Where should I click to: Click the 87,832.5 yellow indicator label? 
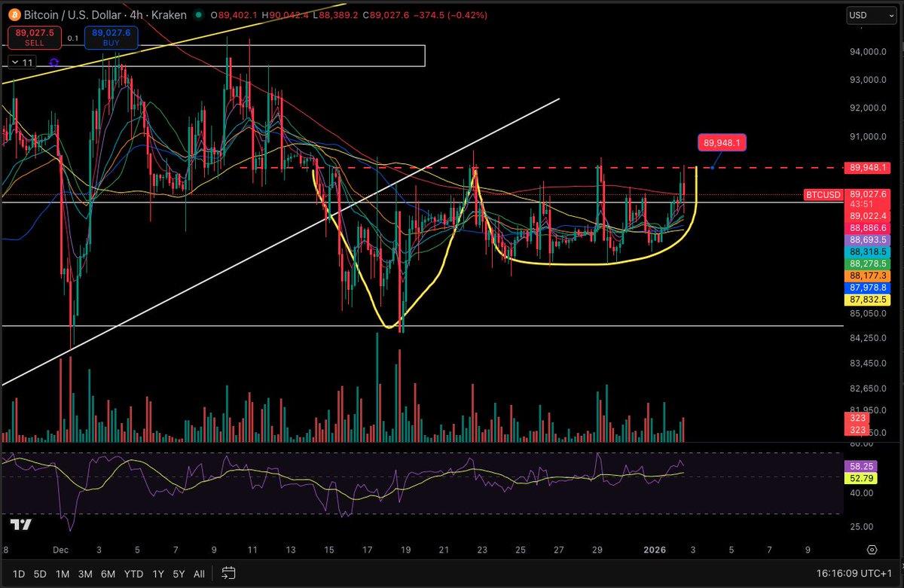(x=866, y=300)
